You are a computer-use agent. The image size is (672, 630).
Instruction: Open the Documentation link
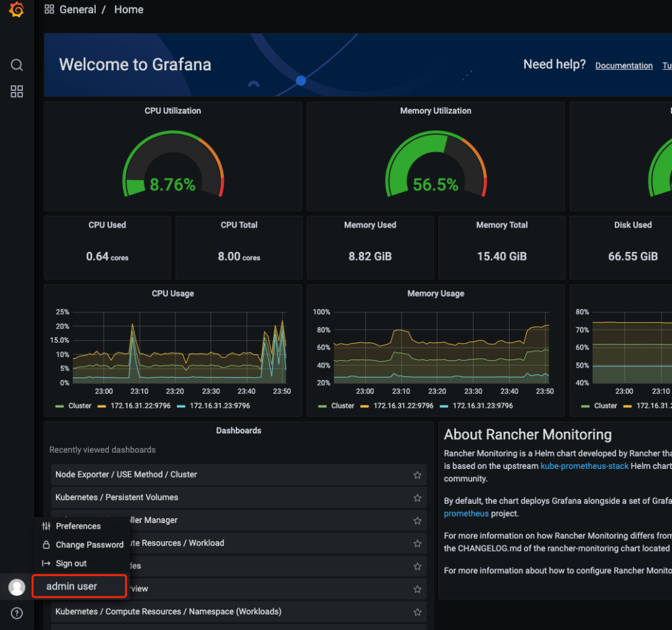click(x=623, y=66)
